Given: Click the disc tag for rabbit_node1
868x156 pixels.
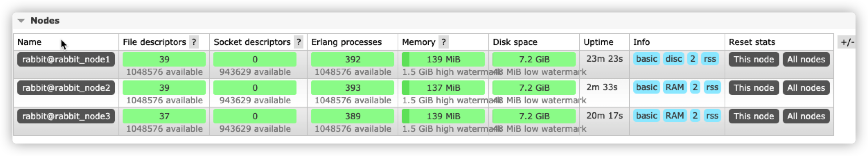Looking at the screenshot, I should 673,59.
